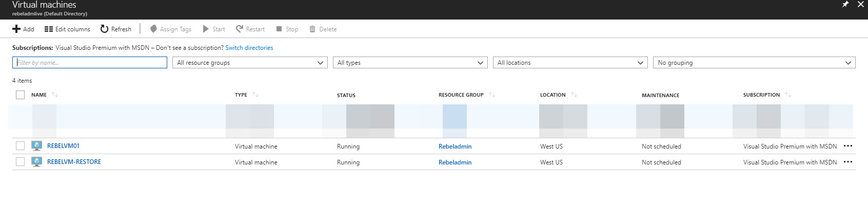Click the Add plus icon
Viewport: 868px width, 202px height.
(x=16, y=29)
